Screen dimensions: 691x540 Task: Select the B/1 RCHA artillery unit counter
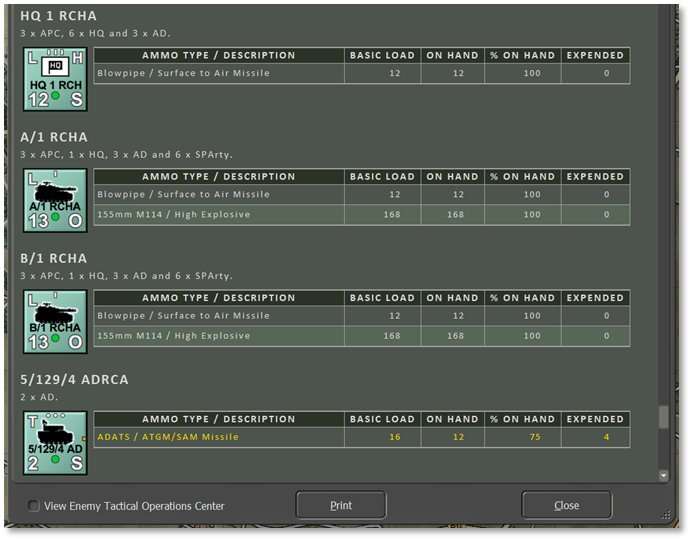pos(55,321)
